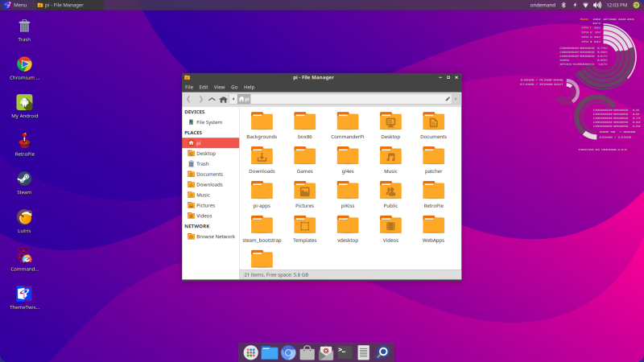Select the Templates folder icon
Screen dimensions: 644x362
click(305, 224)
